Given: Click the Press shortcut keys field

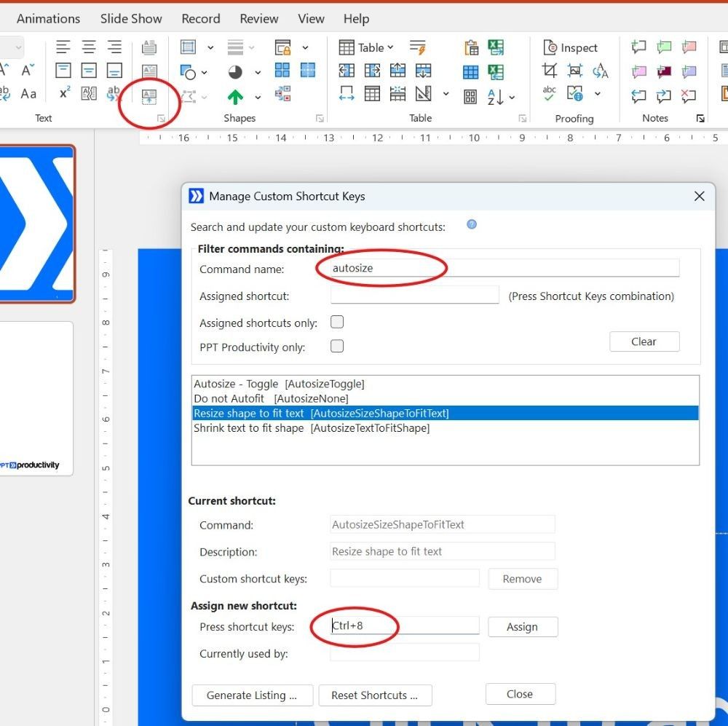Looking at the screenshot, I should click(x=404, y=626).
